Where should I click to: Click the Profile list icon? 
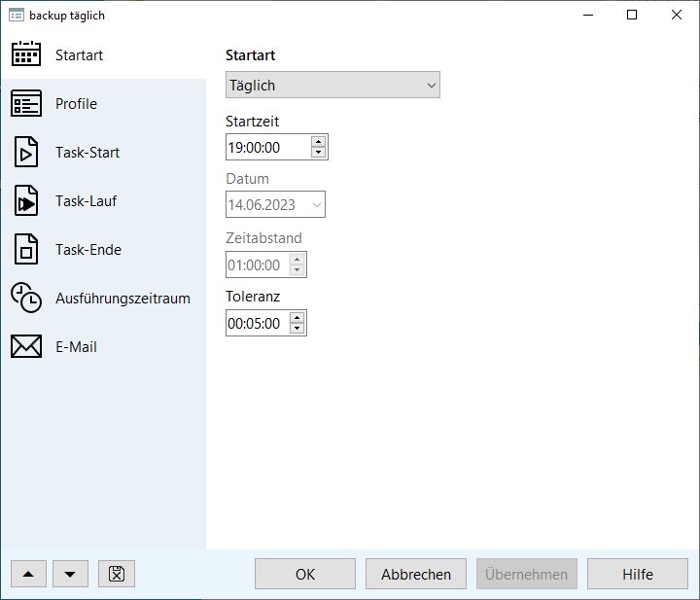pyautogui.click(x=26, y=103)
